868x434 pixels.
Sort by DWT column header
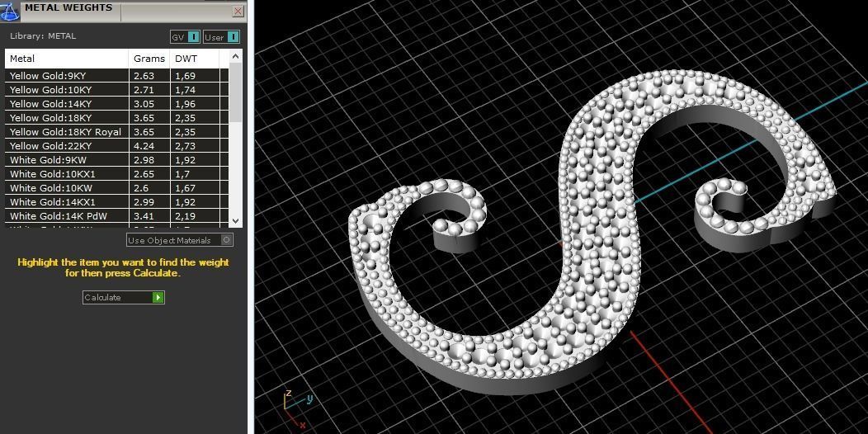point(194,59)
